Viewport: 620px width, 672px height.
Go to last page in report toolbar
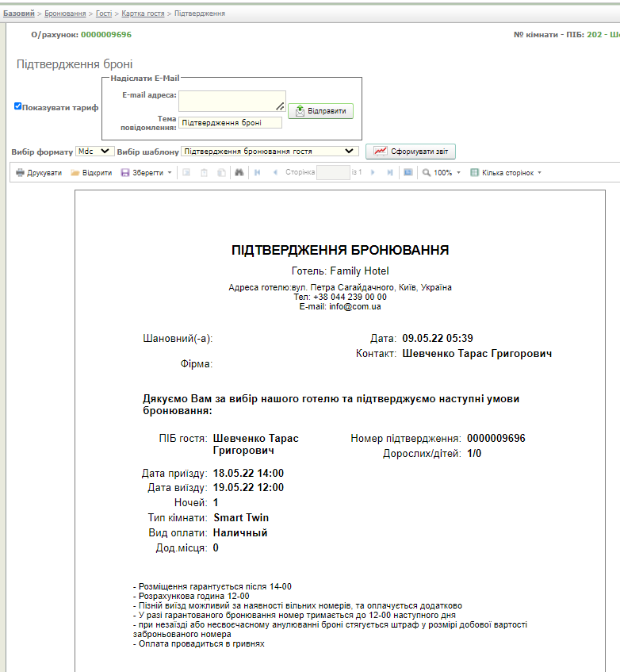pyautogui.click(x=390, y=172)
